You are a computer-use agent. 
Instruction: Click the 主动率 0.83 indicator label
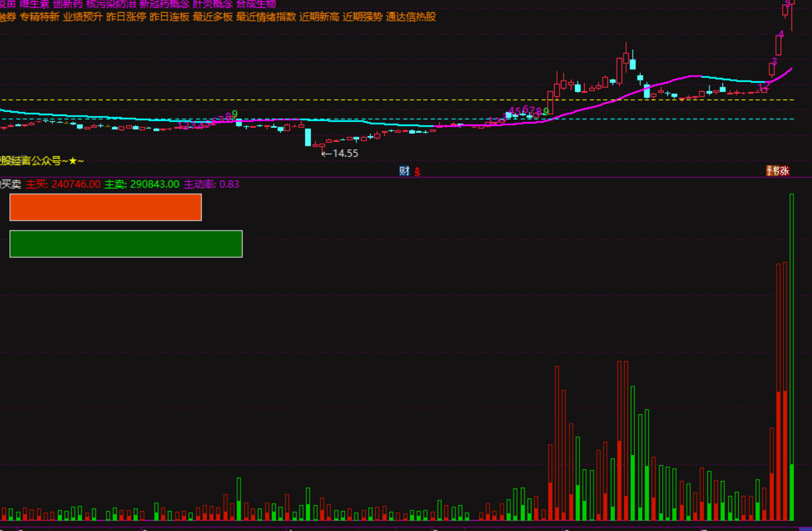(x=211, y=184)
